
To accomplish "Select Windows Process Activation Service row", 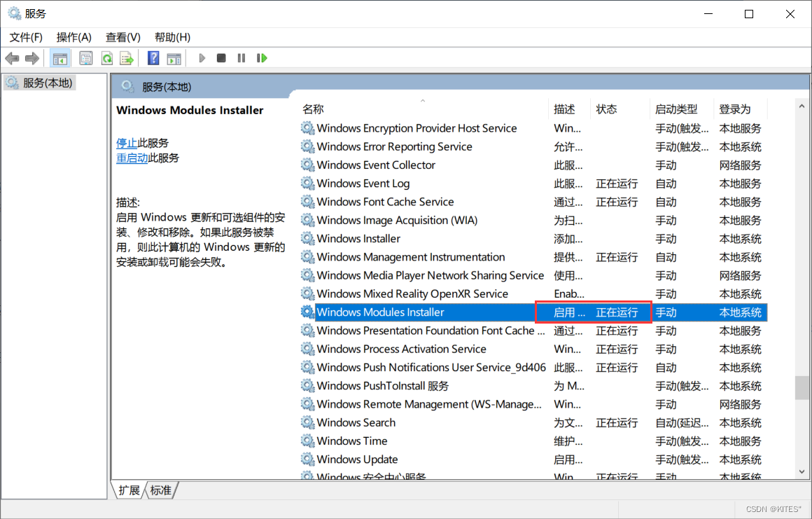I will coord(533,349).
